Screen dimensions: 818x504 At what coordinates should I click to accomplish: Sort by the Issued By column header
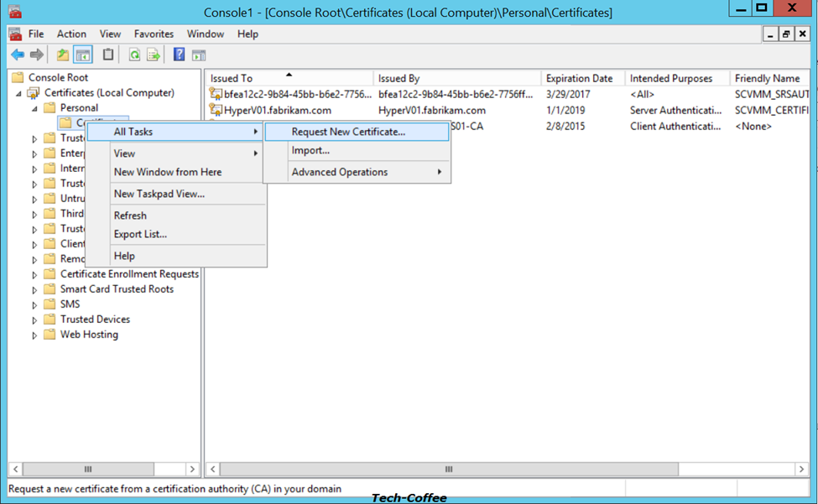[x=457, y=78]
